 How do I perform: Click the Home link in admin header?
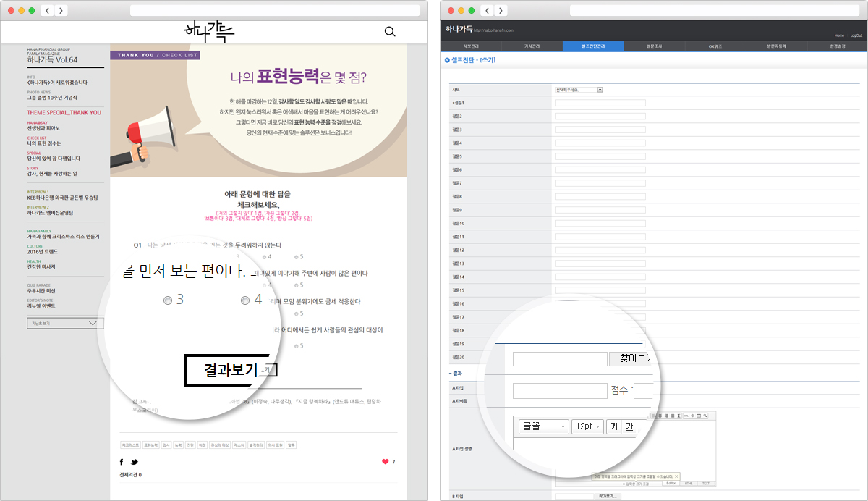[x=839, y=35]
